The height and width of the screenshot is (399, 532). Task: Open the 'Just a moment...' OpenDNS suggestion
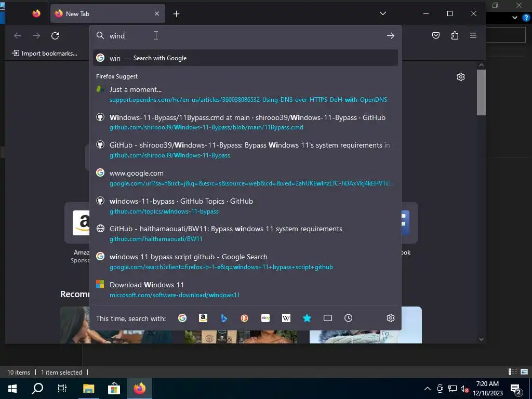(x=245, y=95)
